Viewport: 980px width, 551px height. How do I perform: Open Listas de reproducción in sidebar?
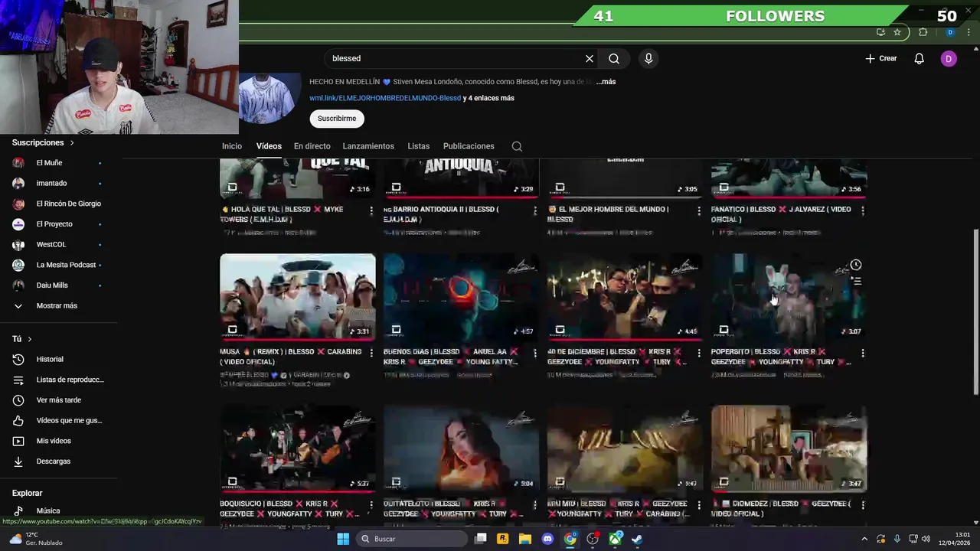[x=59, y=380]
